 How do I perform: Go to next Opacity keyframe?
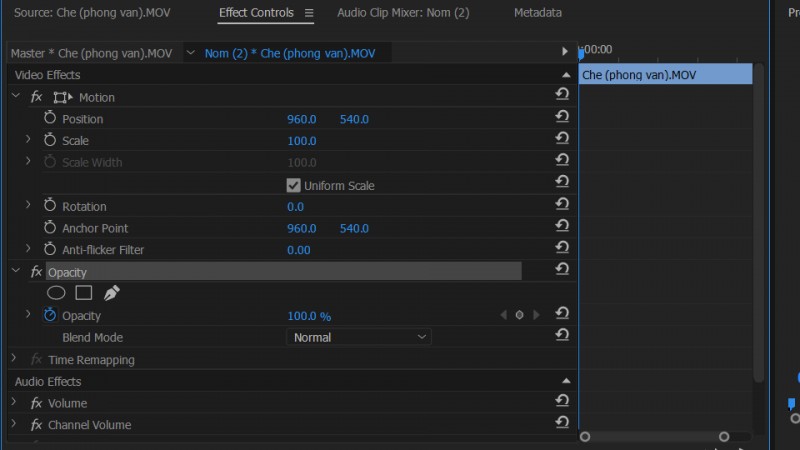536,315
